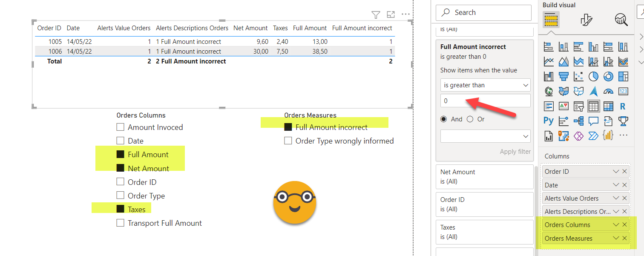The image size is (644, 256).
Task: Select the Donut chart visual icon
Action: 608,76
